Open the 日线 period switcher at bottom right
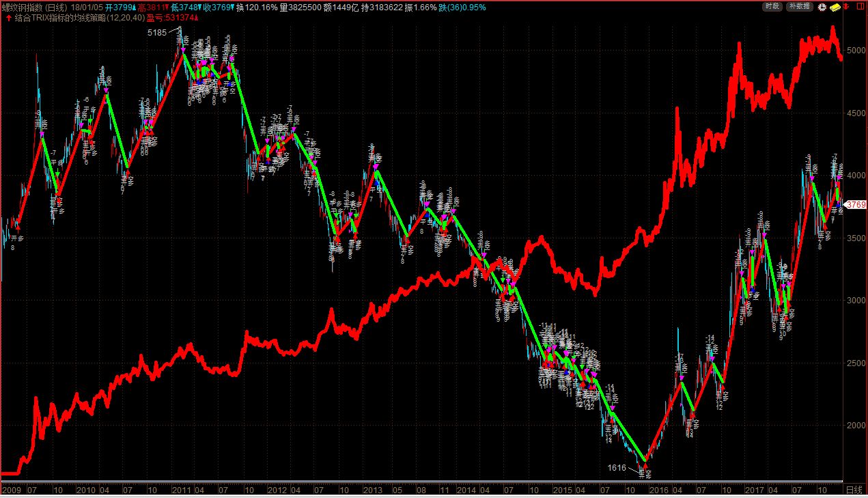The image size is (868, 498). pyautogui.click(x=854, y=490)
